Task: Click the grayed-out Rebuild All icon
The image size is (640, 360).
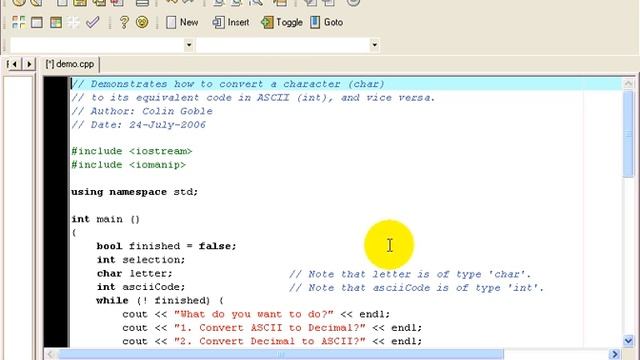Action: pos(74,22)
